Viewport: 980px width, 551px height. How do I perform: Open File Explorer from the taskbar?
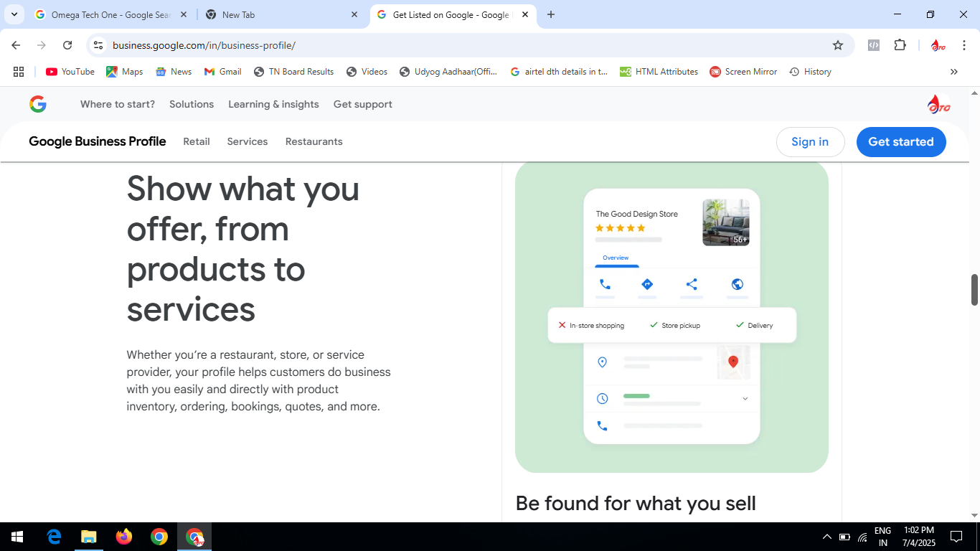(89, 537)
